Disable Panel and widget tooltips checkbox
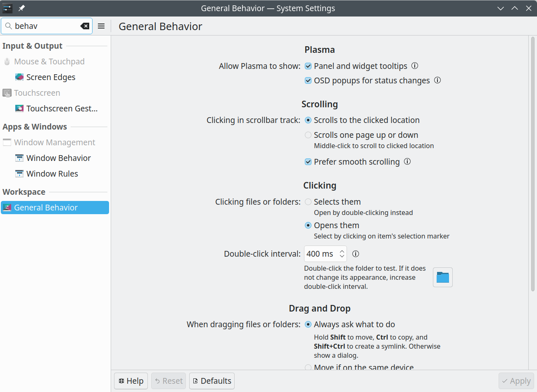 click(308, 66)
